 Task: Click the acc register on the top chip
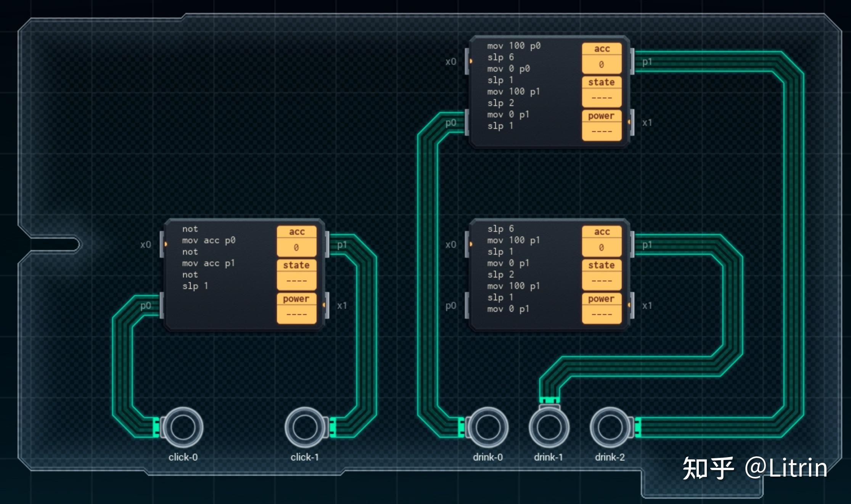point(602,58)
